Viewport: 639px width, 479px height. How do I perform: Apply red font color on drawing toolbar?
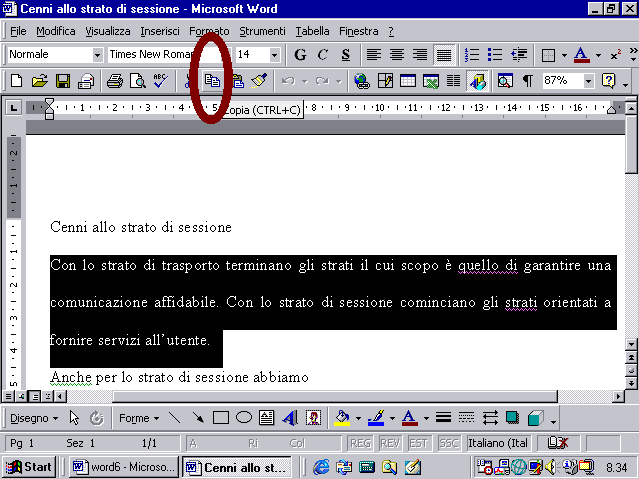410,418
